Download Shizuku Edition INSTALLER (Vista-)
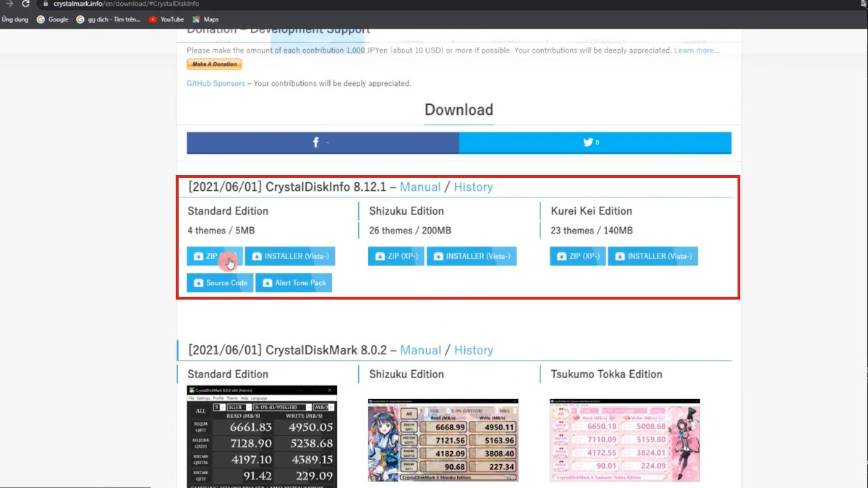This screenshot has width=868, height=488. [x=472, y=256]
